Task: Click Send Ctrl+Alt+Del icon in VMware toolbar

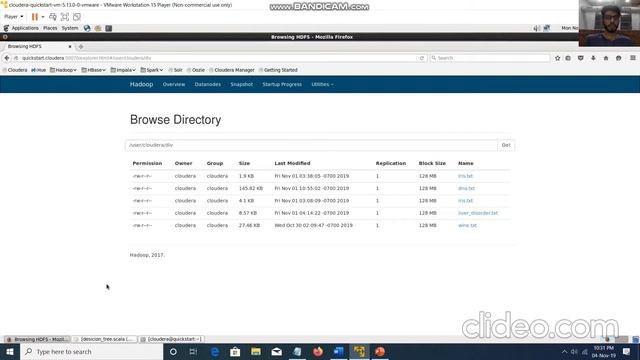Action: (53, 17)
